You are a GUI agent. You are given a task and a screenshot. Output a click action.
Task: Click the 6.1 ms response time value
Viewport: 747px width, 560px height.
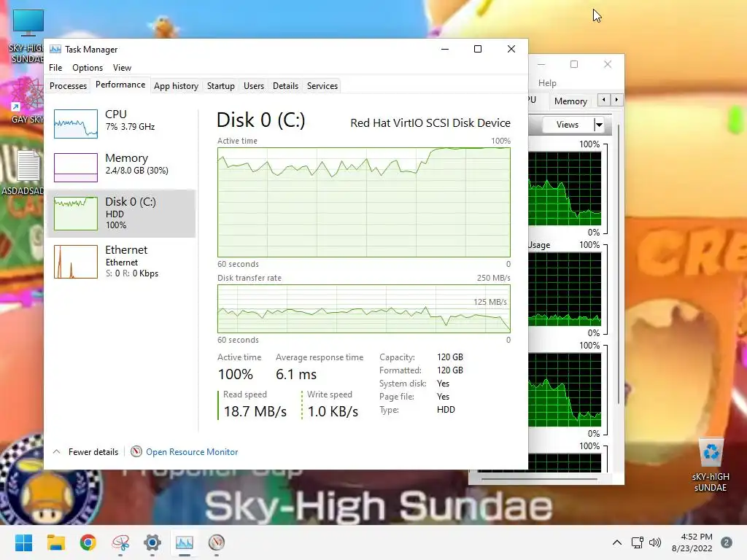point(296,374)
